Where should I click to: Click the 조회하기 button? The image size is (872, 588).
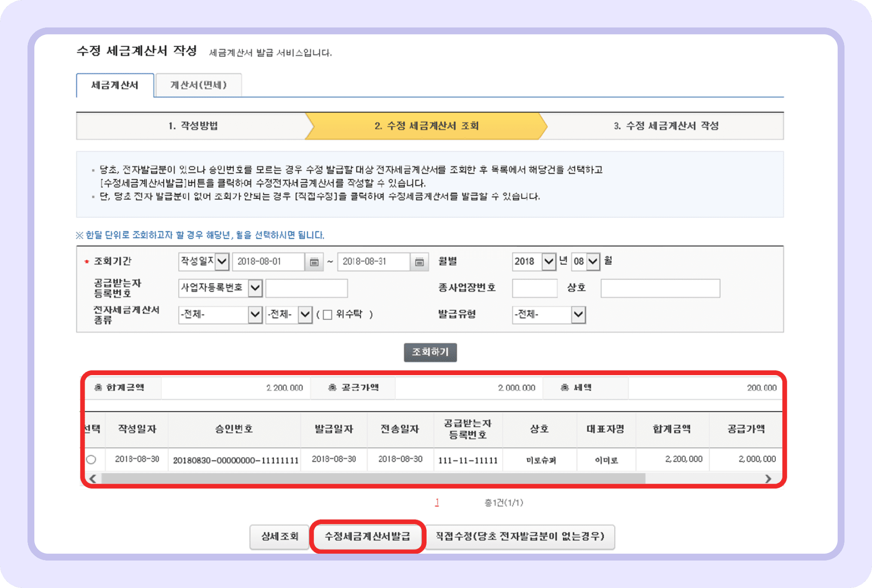pos(430,352)
